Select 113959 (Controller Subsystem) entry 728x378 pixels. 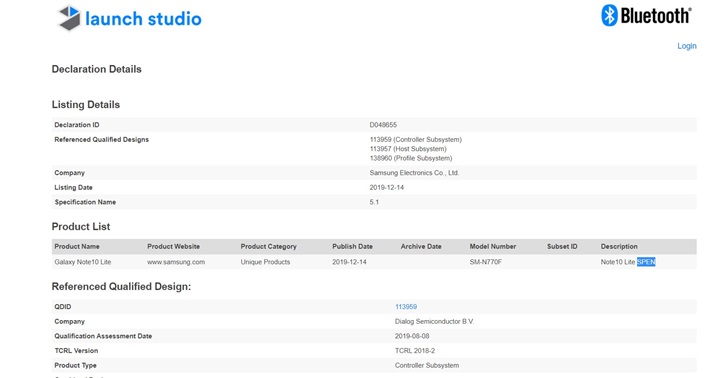coord(416,139)
